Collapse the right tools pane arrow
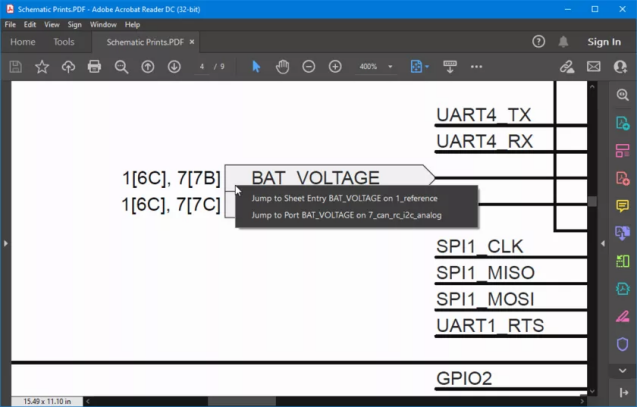This screenshot has width=637, height=407. pyautogui.click(x=602, y=243)
